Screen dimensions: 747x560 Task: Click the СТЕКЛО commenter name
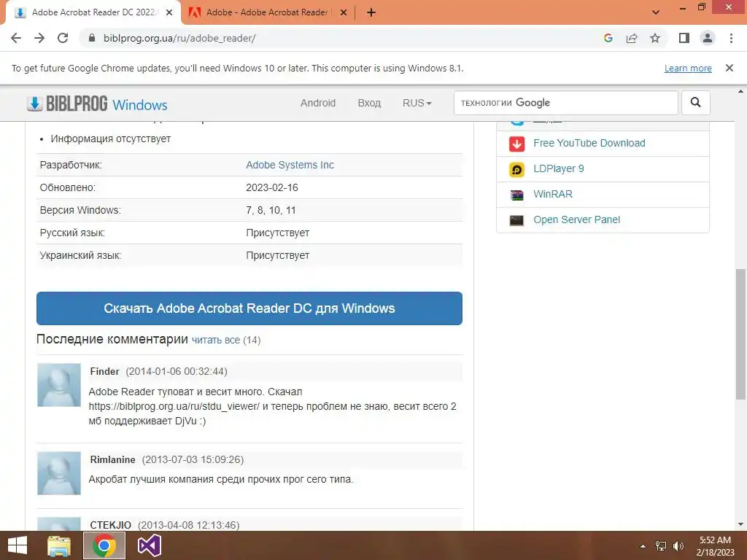coord(111,525)
